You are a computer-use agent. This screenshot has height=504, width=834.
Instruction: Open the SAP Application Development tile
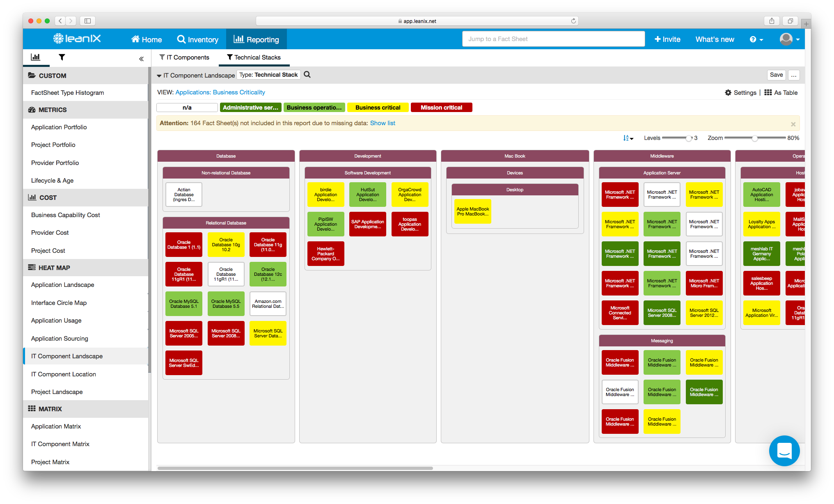point(368,224)
